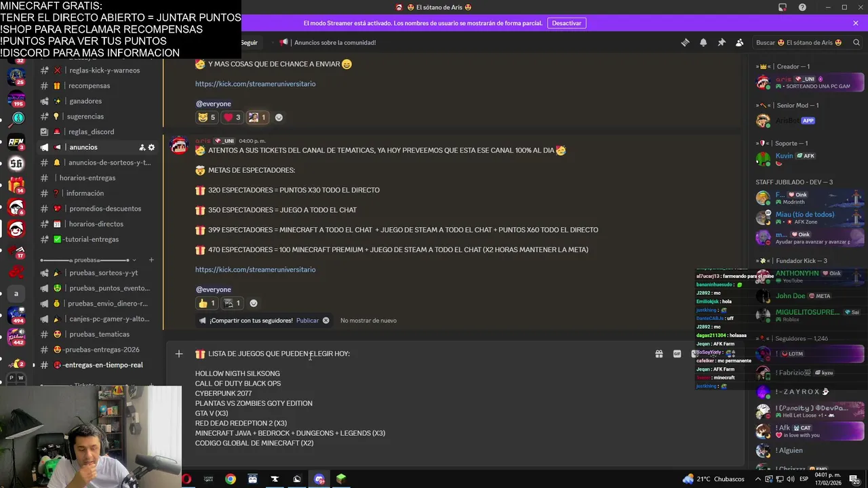Open kick.com link under METAS DE ESPECTADORES
Image resolution: width=868 pixels, height=488 pixels.
tap(255, 270)
